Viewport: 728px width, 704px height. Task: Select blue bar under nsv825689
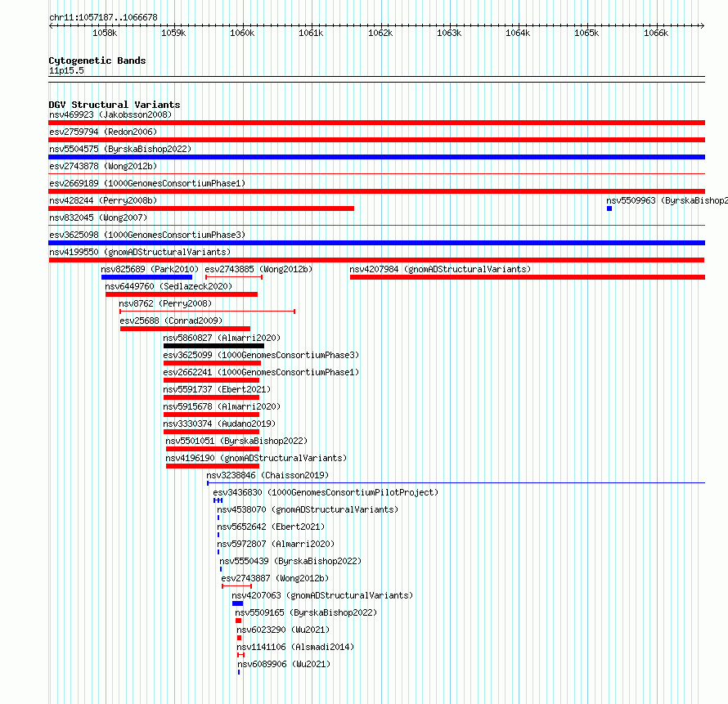[146, 277]
